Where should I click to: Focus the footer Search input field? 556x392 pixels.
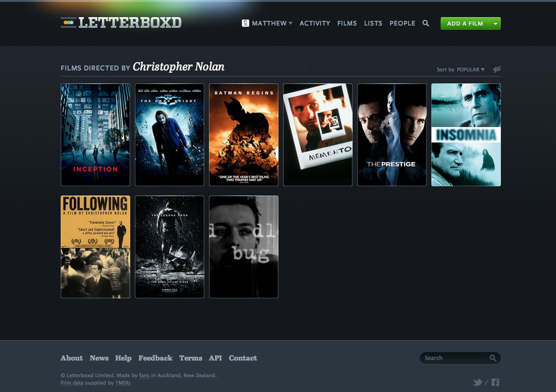pos(460,358)
